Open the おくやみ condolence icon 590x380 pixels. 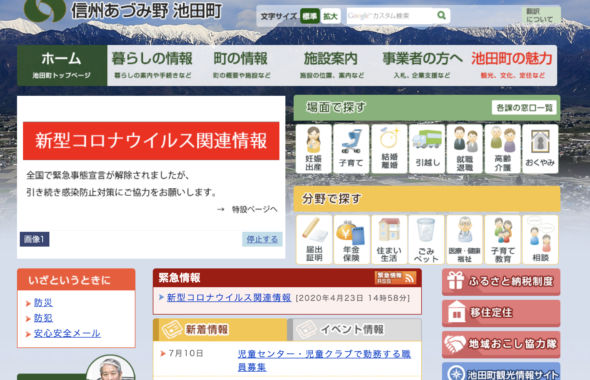pos(540,149)
